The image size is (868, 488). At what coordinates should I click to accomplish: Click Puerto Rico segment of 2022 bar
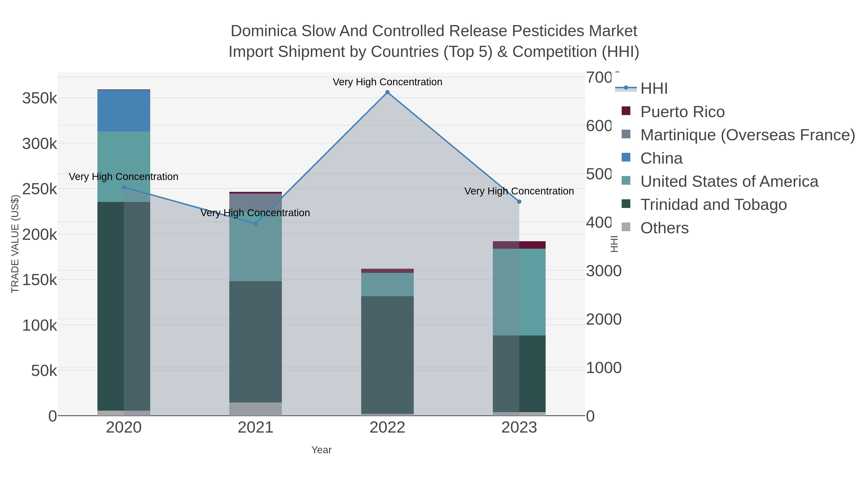pyautogui.click(x=387, y=271)
